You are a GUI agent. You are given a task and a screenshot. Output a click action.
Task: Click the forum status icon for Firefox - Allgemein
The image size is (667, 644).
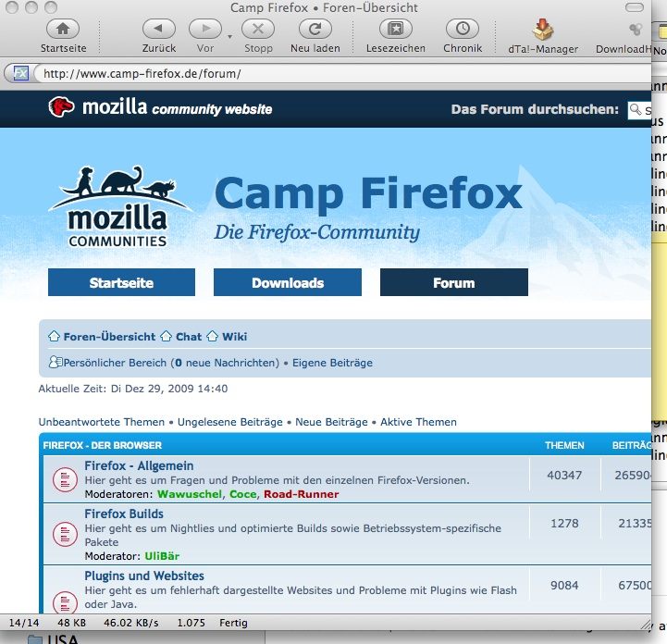coord(65,480)
